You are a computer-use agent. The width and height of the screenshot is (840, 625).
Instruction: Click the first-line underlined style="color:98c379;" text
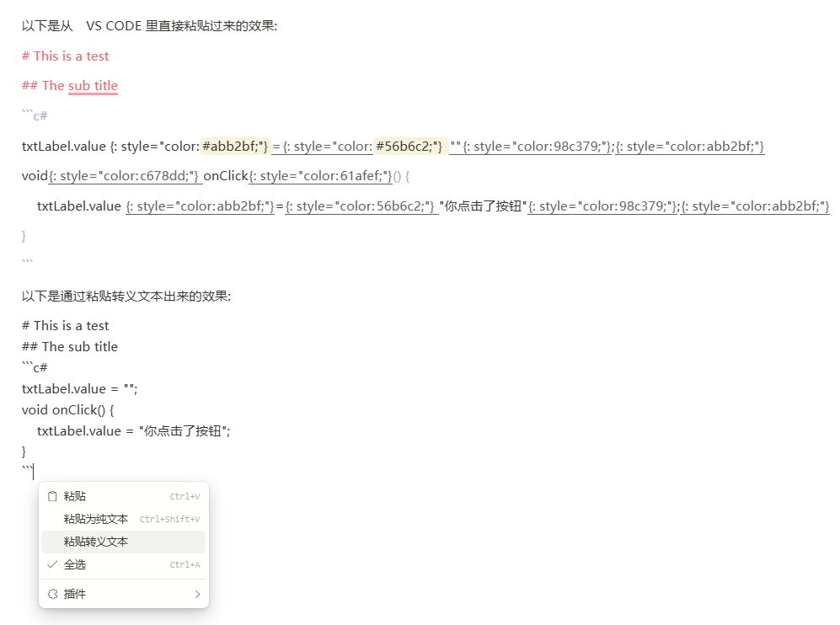click(538, 147)
